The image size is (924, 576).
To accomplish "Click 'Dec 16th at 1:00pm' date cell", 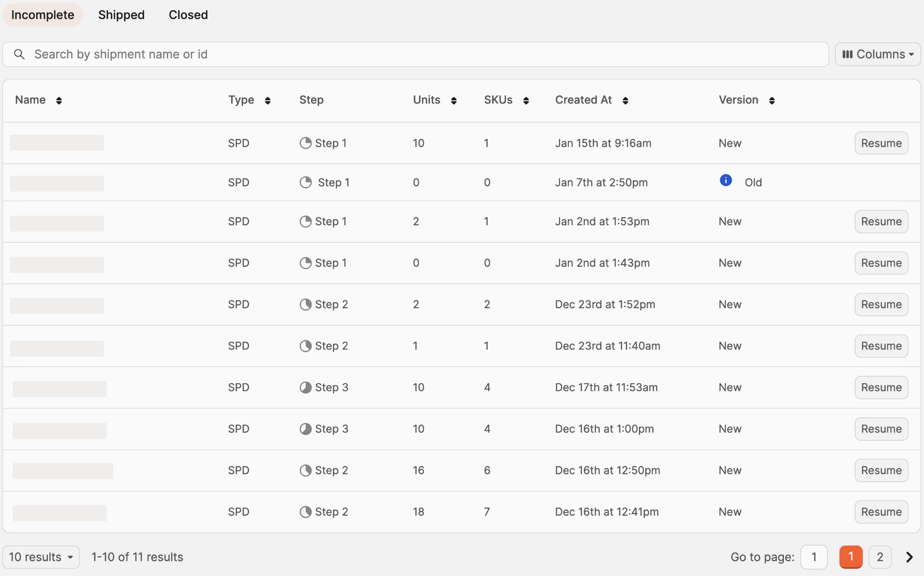I will (605, 429).
